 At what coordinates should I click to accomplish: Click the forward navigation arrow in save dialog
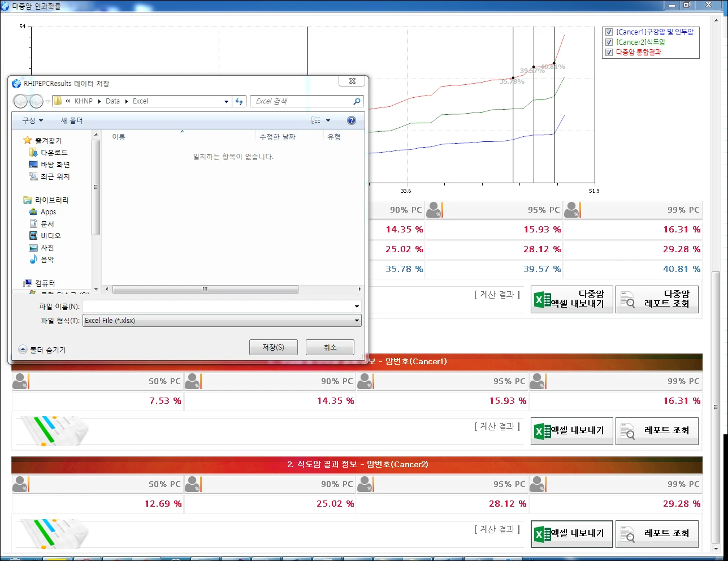(36, 101)
